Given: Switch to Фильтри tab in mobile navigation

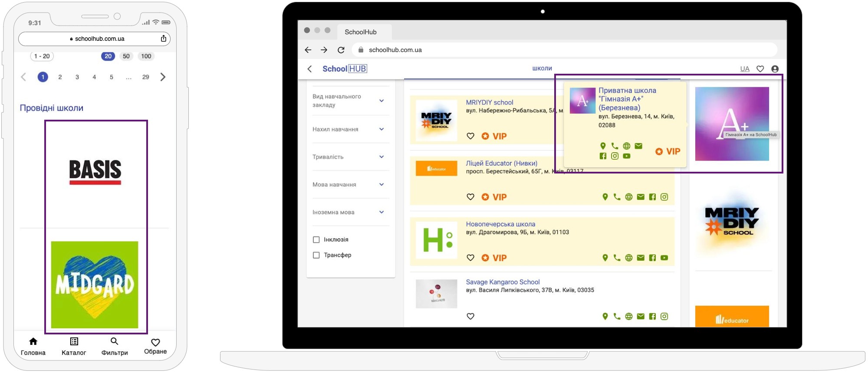Looking at the screenshot, I should pyautogui.click(x=115, y=346).
